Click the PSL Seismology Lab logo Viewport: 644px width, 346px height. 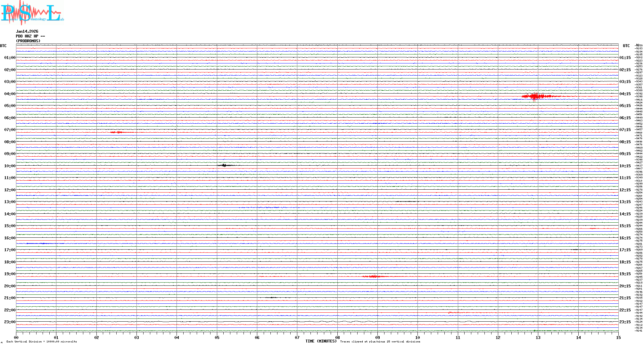(31, 12)
